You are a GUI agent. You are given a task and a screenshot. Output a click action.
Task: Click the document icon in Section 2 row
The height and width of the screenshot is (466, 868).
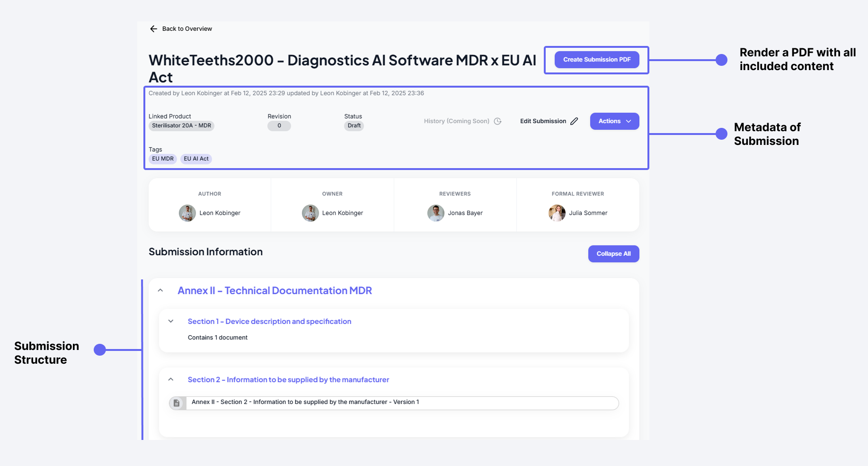point(177,403)
